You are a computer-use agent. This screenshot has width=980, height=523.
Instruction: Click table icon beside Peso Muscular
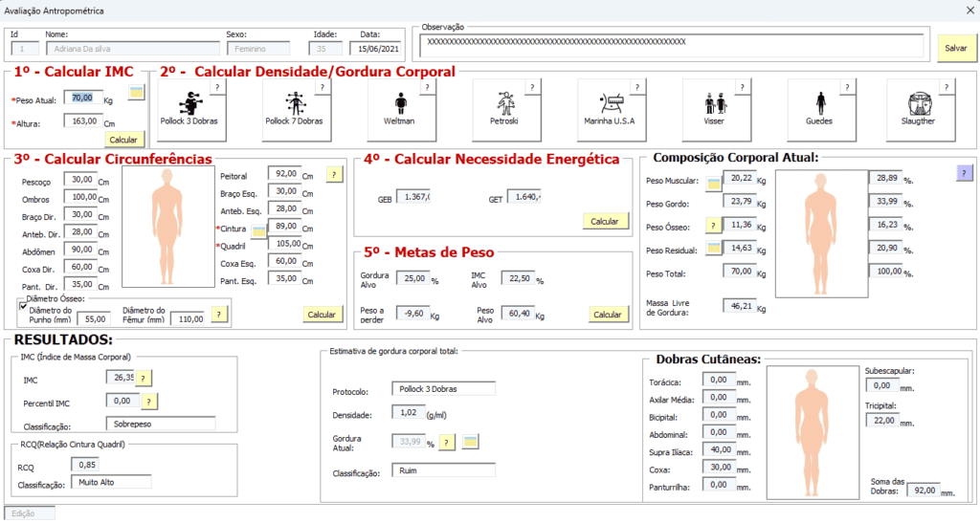[713, 184]
